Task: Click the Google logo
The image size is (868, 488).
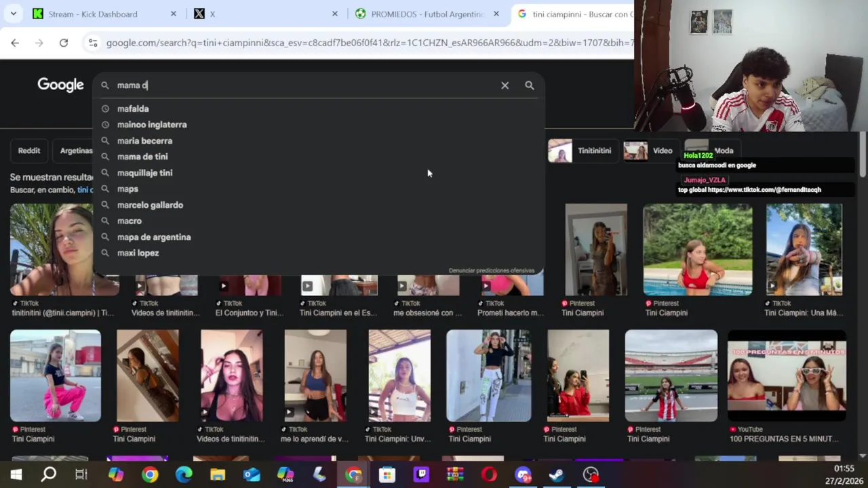Action: pos(60,85)
